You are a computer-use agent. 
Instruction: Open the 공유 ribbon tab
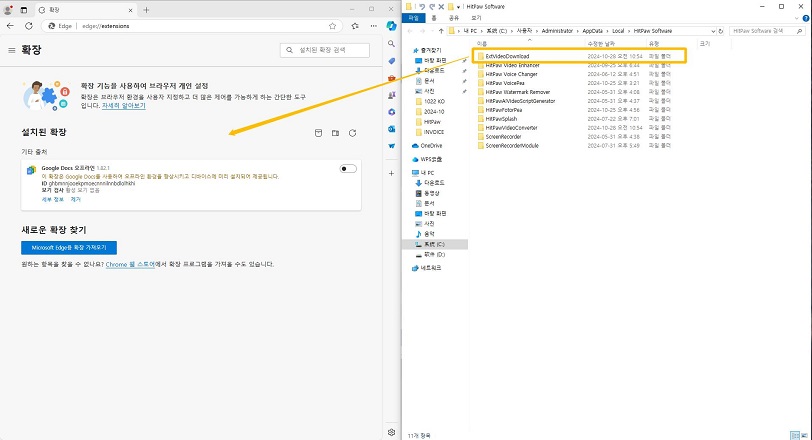[x=454, y=18]
